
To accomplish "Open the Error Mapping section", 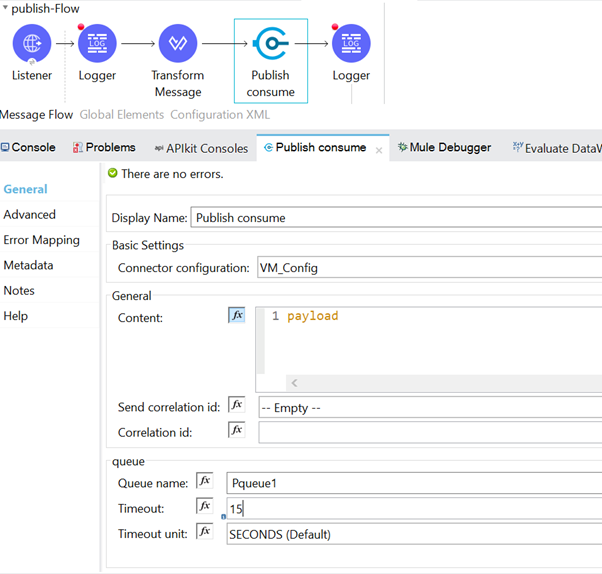I will [x=41, y=240].
